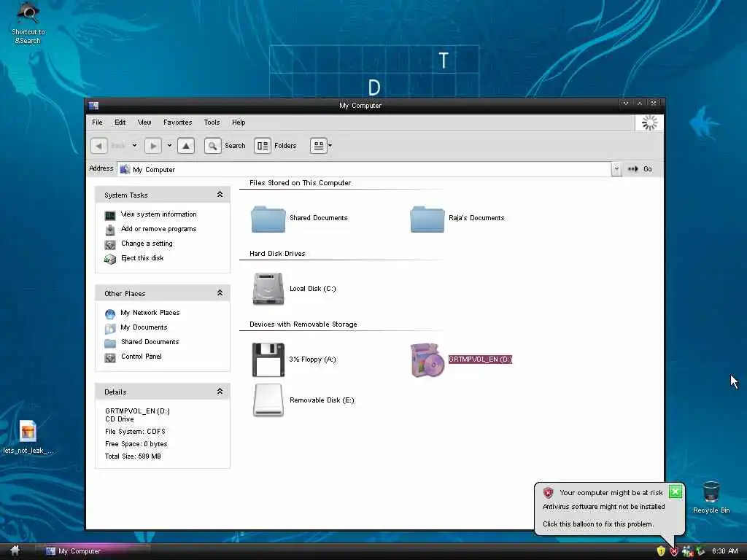Open the Edit menu

[x=120, y=122]
